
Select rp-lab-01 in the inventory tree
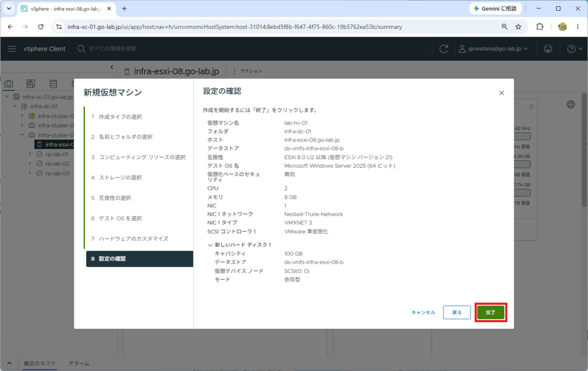(57, 154)
